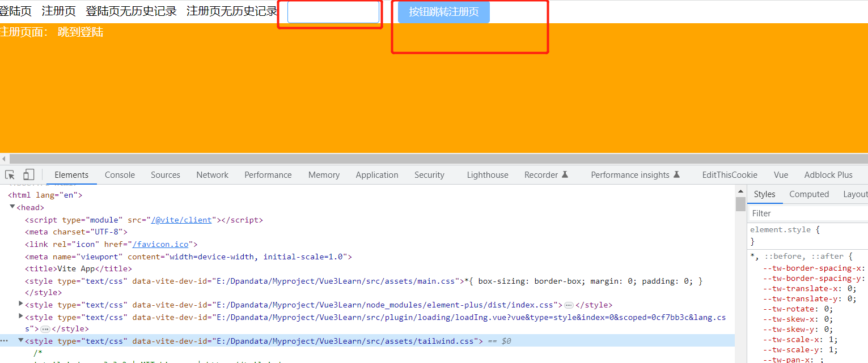Screen dimensions: 868x363
Task: Open the Performance insights panel
Action: click(629, 174)
